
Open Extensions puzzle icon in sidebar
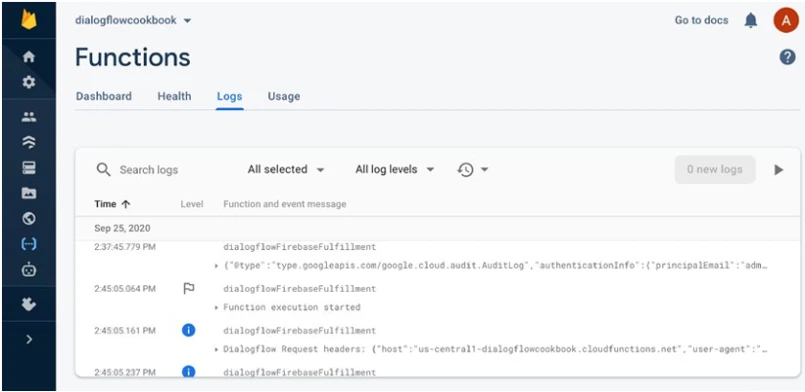29,304
